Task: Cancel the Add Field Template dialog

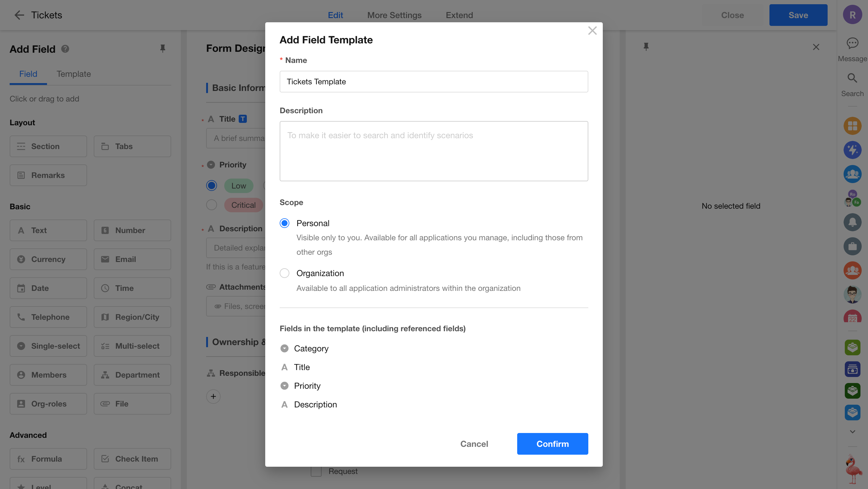Action: click(x=474, y=444)
